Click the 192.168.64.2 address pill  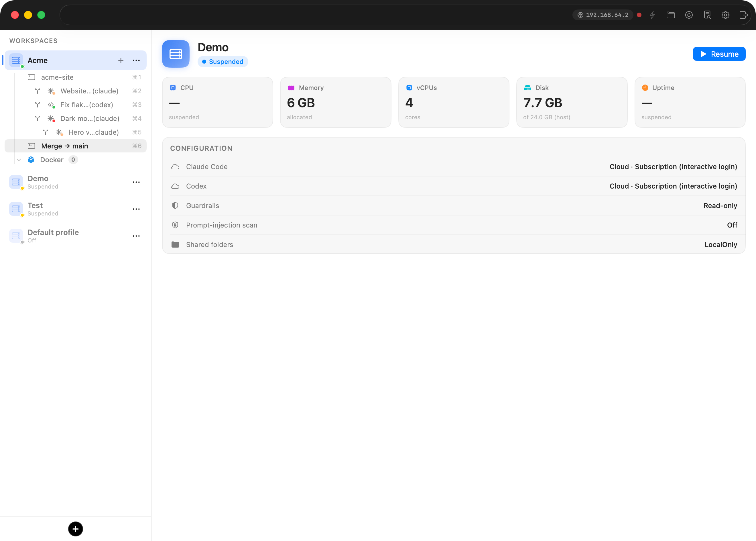coord(603,15)
